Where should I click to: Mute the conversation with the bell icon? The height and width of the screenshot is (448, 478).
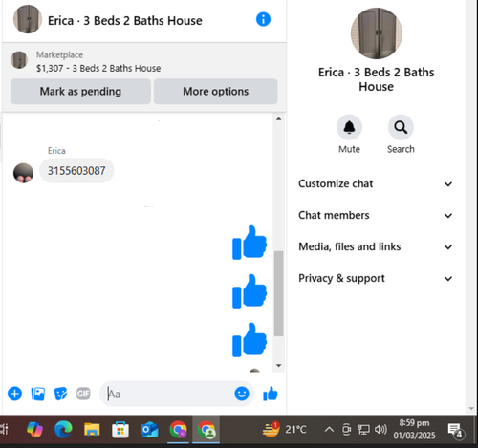[349, 127]
